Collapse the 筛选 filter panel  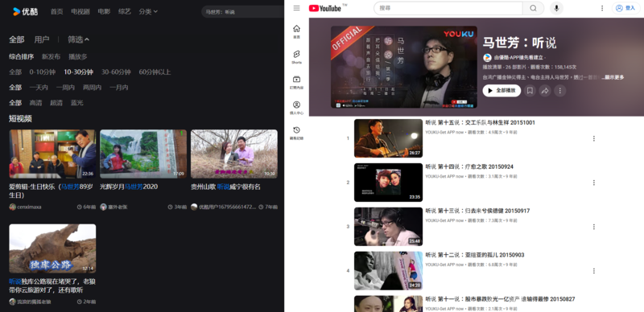point(78,39)
